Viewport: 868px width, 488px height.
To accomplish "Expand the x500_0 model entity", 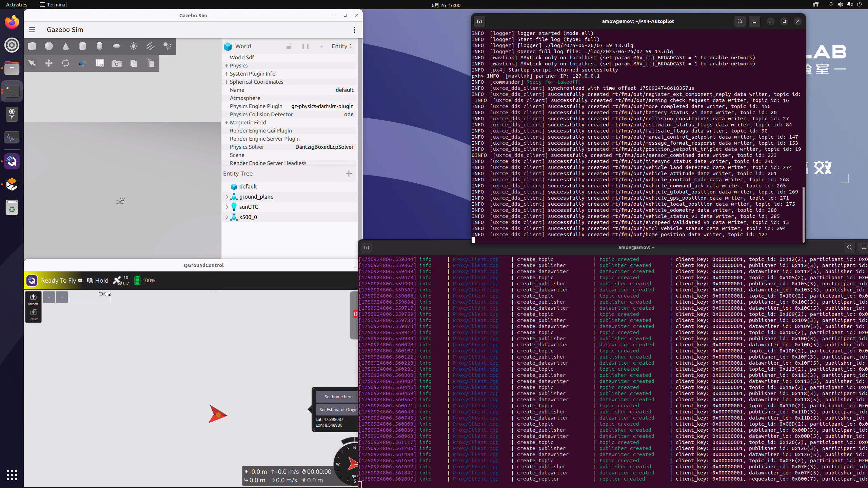I will 227,217.
